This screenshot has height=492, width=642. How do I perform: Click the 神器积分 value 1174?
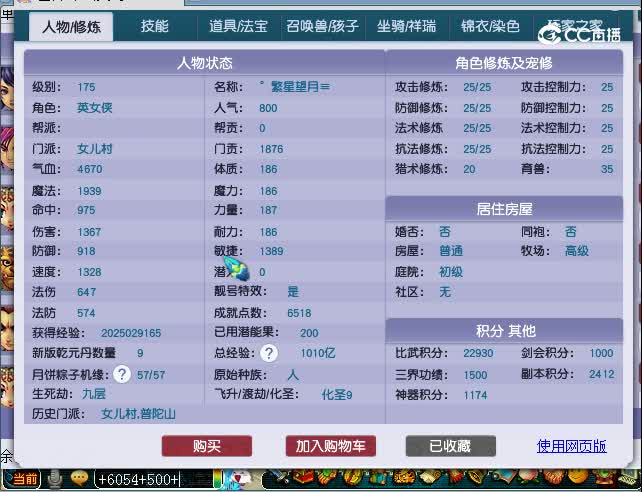click(475, 395)
